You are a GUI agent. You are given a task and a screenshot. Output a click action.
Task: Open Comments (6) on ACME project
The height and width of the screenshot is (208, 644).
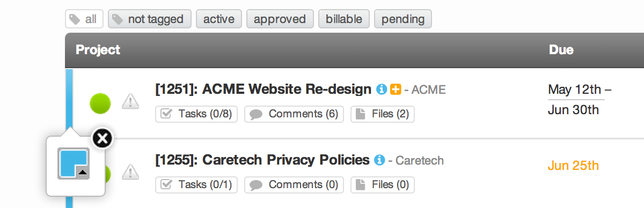pyautogui.click(x=294, y=114)
